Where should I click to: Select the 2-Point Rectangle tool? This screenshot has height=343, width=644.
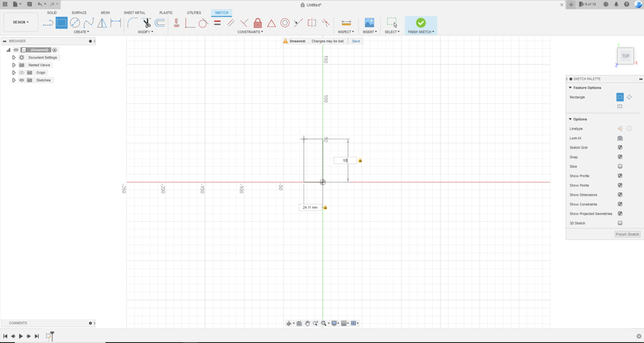pos(61,23)
